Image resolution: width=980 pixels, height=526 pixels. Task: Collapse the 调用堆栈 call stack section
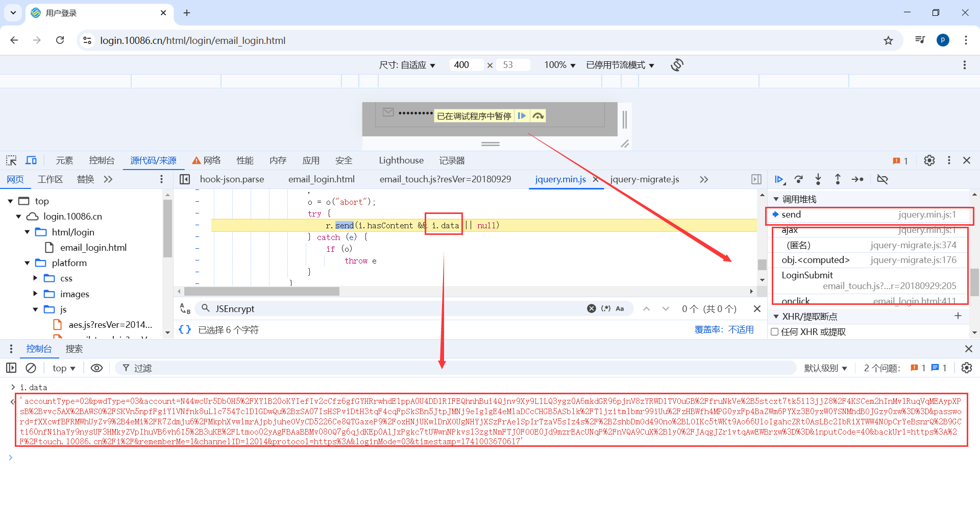(776, 199)
